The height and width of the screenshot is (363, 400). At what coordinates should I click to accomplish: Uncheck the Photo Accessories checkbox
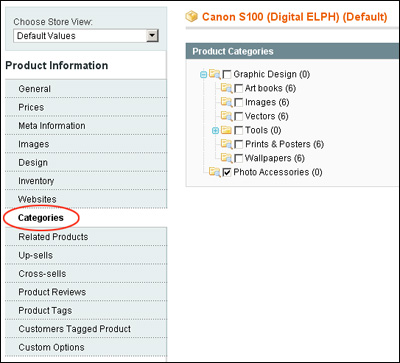pyautogui.click(x=227, y=172)
